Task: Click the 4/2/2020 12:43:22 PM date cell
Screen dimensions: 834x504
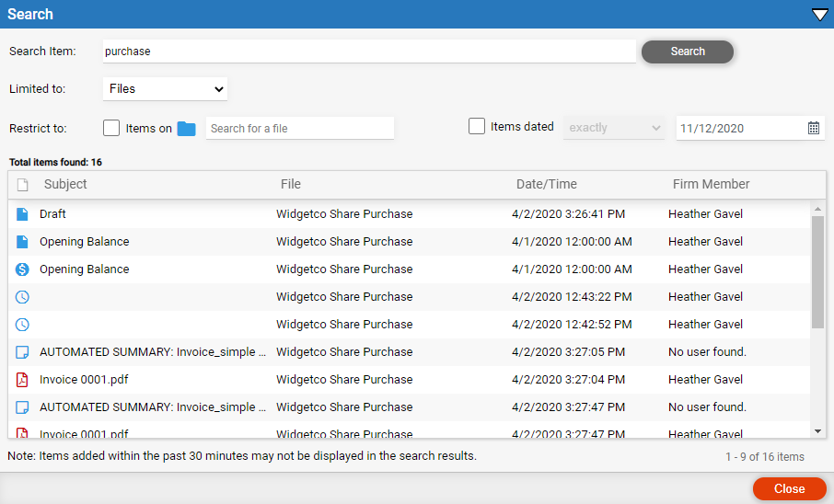Action: [x=572, y=297]
